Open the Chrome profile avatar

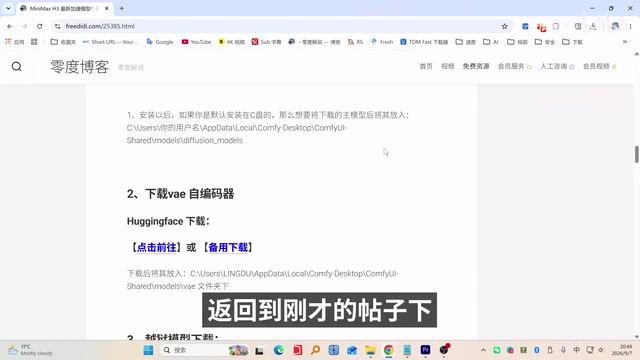click(615, 26)
